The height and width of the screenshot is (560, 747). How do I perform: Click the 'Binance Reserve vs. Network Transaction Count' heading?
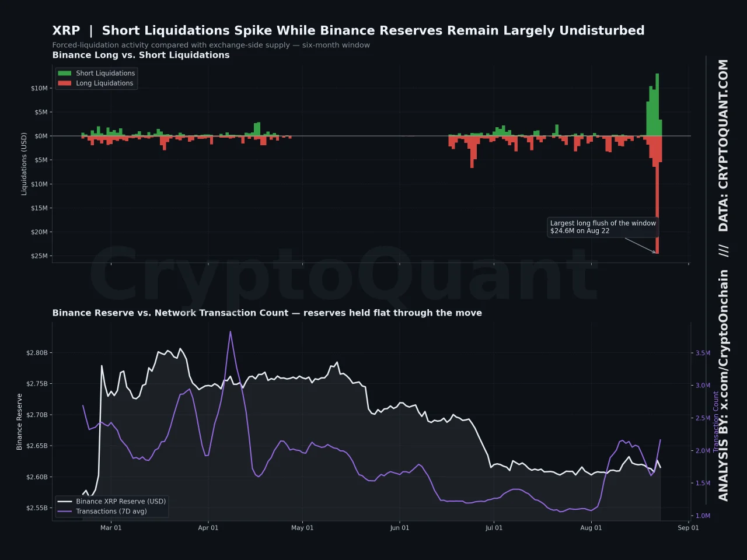(x=267, y=313)
